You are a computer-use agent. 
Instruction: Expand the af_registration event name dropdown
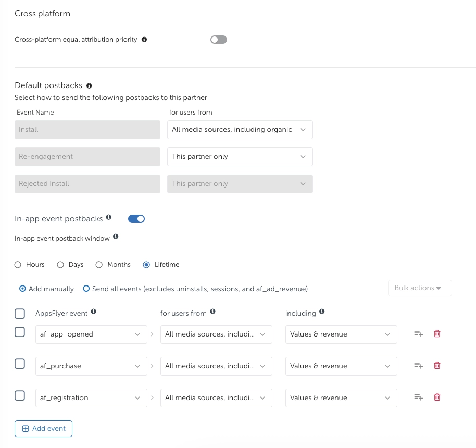tap(90, 398)
